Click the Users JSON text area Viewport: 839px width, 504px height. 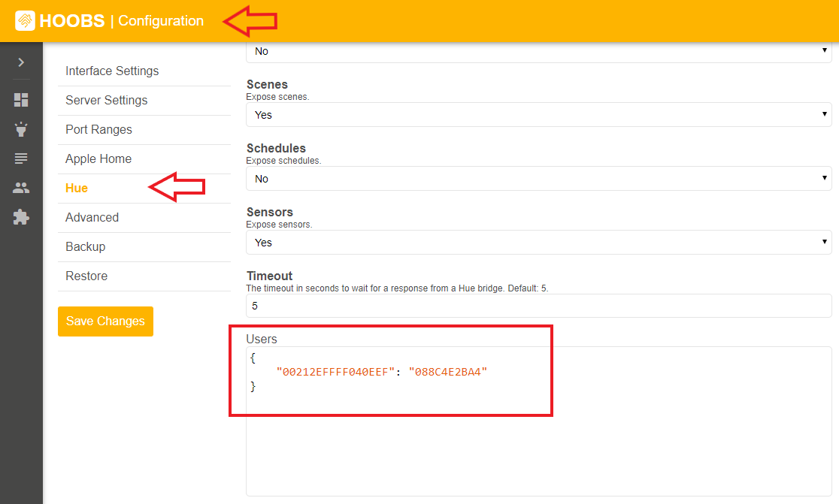coord(539,421)
